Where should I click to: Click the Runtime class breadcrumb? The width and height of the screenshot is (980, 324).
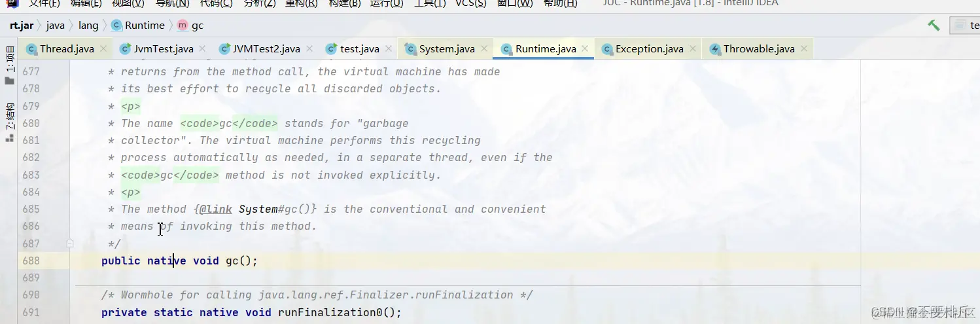pyautogui.click(x=138, y=26)
